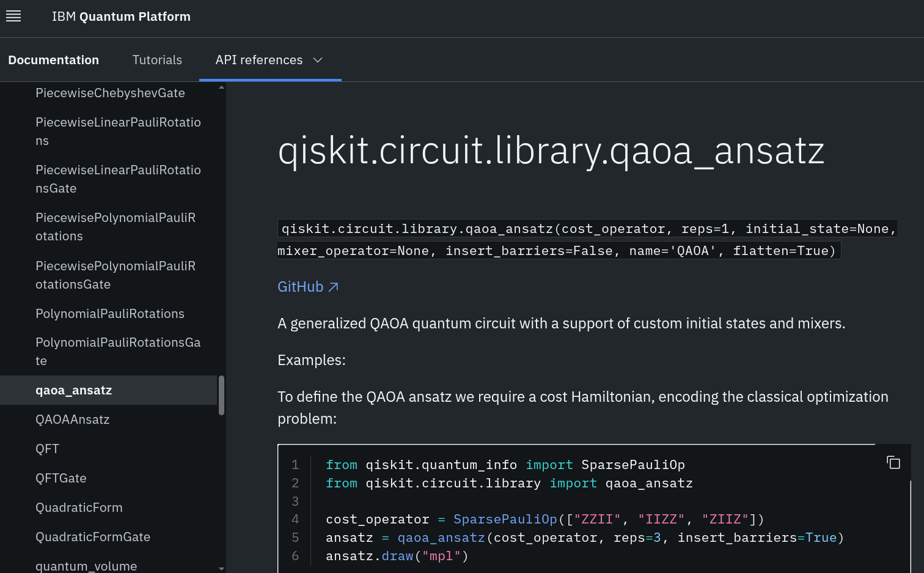Open PolynomialPauliRotationsGate sidebar entry
The width and height of the screenshot is (924, 573).
tap(118, 352)
